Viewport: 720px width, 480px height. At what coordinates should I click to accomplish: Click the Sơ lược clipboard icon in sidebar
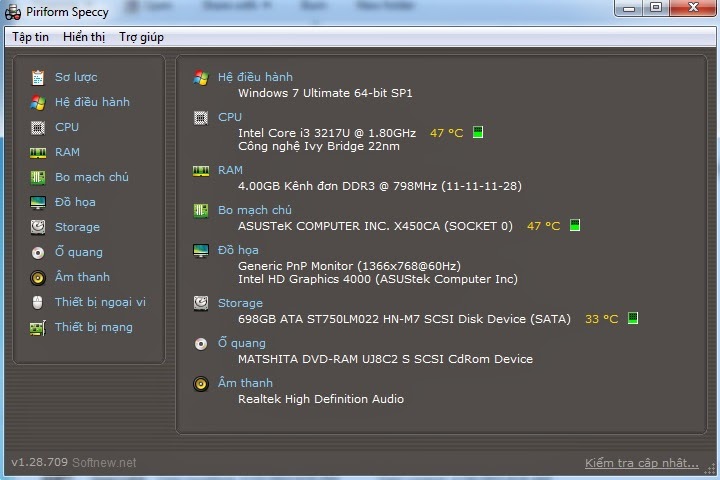point(38,78)
